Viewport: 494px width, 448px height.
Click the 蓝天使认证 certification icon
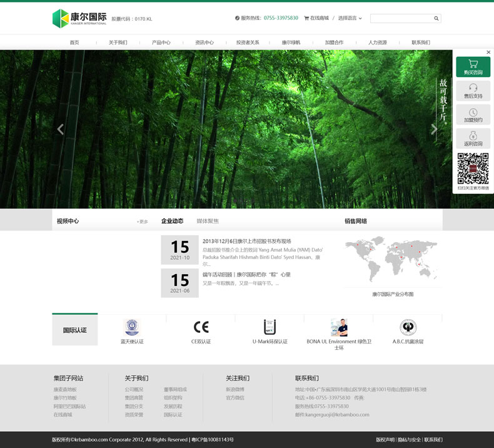point(132,327)
